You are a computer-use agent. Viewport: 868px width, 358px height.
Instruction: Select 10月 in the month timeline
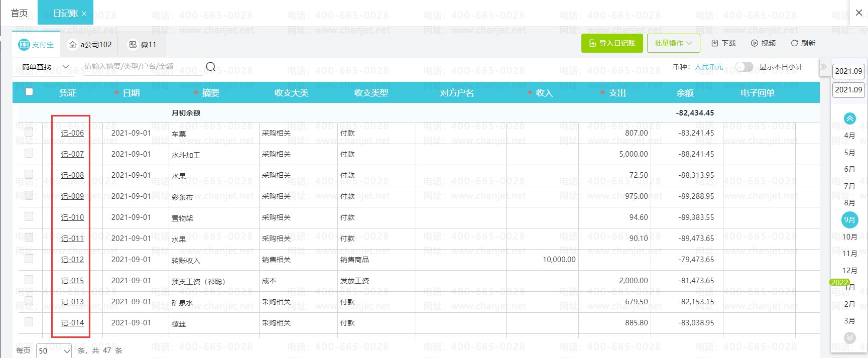[849, 237]
